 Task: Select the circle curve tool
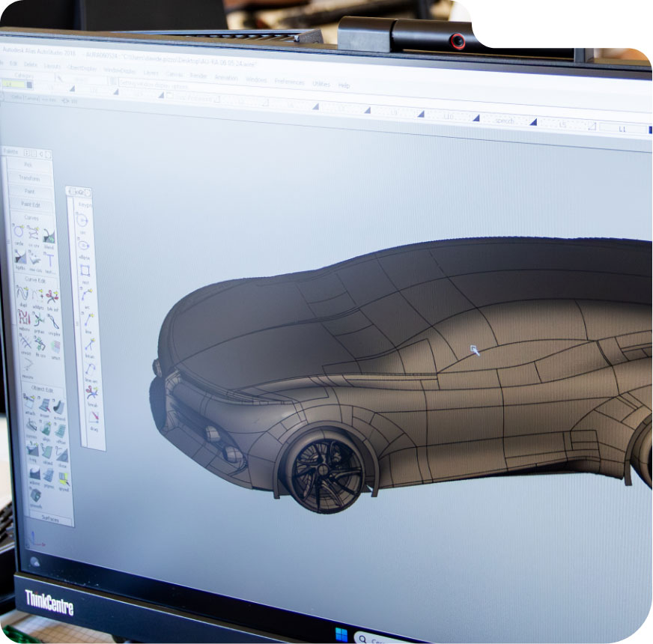point(18,231)
